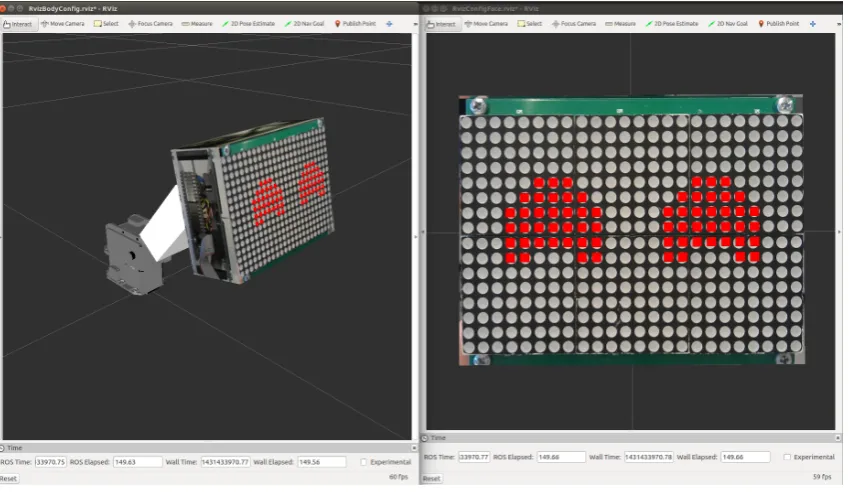The image size is (849, 492).
Task: Click Wall Elapsed field in RvizBodyConfig window
Action: (322, 462)
